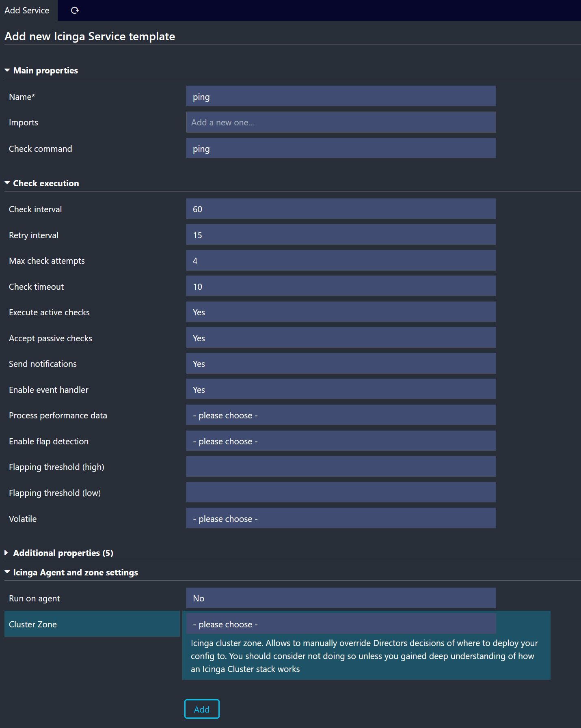Screen dimensions: 581x728
Task: Open the Cluster Zone dropdown
Action: coord(341,624)
